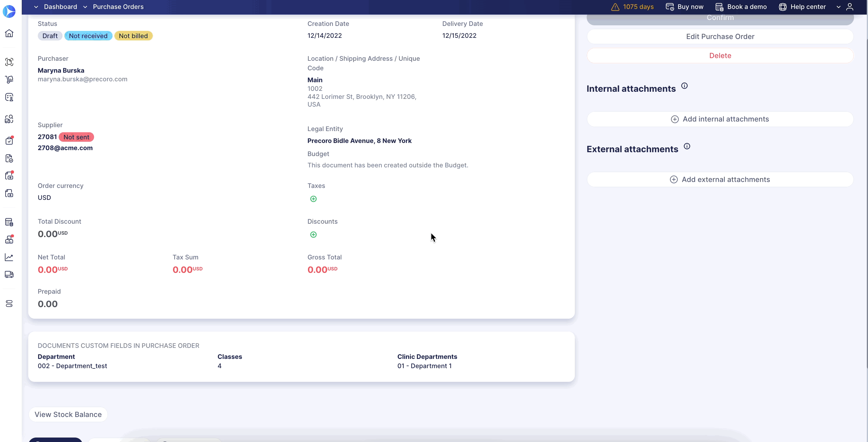Open the document scan sidebar icon
The image size is (868, 442).
click(x=9, y=62)
